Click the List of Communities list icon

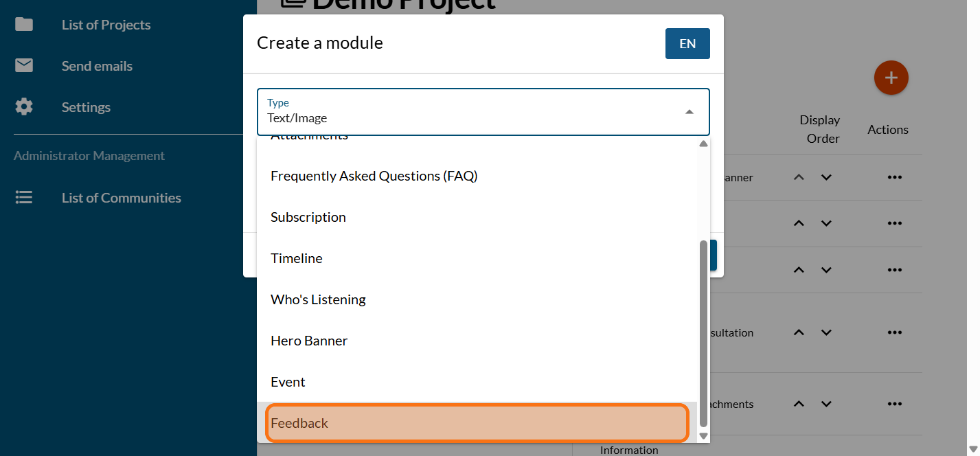(x=24, y=198)
